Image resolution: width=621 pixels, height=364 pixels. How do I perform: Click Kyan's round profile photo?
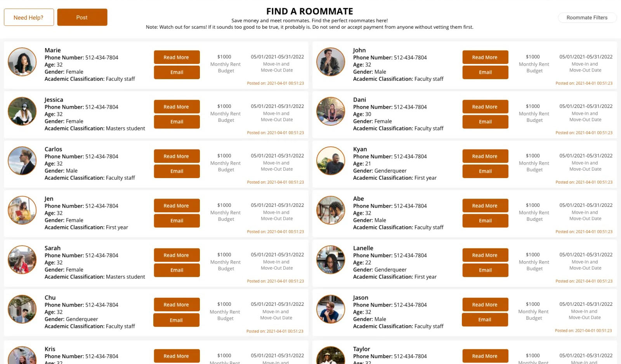(331, 161)
